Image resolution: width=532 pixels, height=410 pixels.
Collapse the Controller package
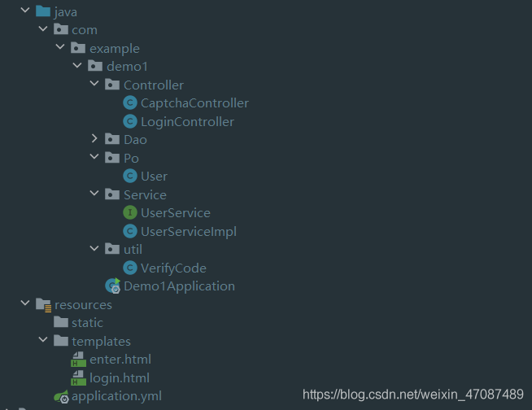pos(95,85)
